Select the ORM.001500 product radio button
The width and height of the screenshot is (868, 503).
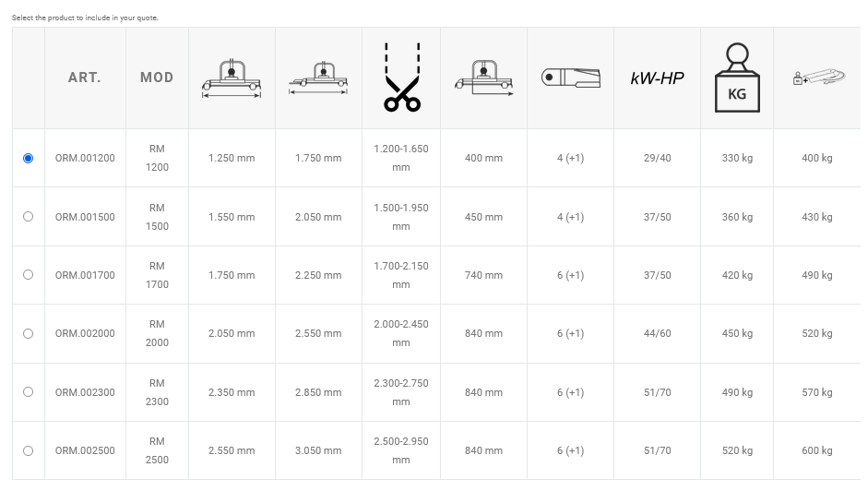pyautogui.click(x=28, y=217)
